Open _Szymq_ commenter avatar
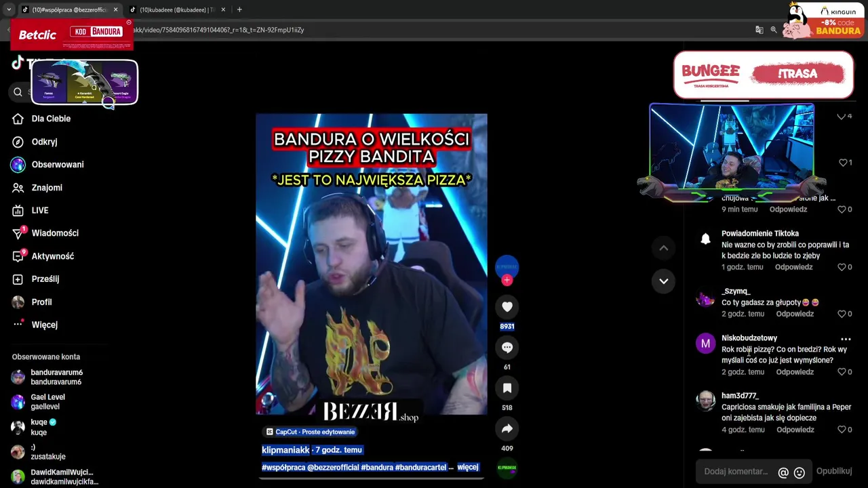Image resolution: width=868 pixels, height=488 pixels. pos(705,298)
